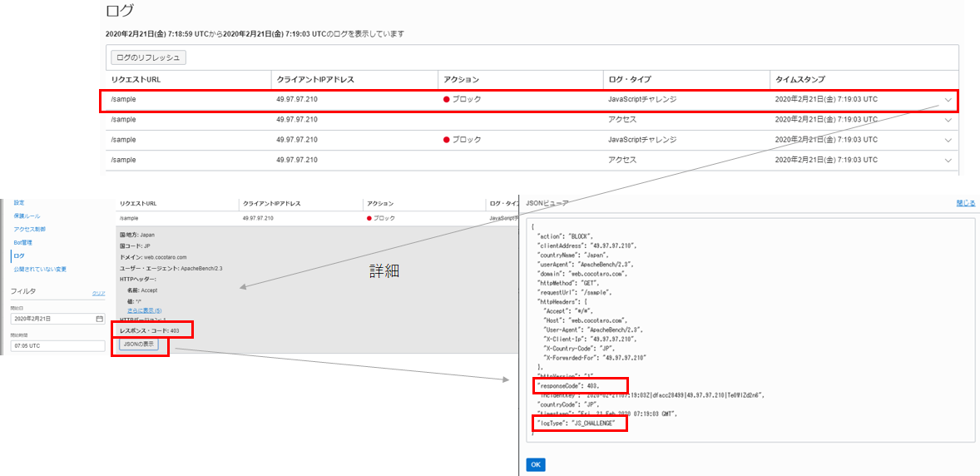The height and width of the screenshot is (476, 980).
Task: Click the "httpMethod": "GET" JSON line
Action: (567, 283)
